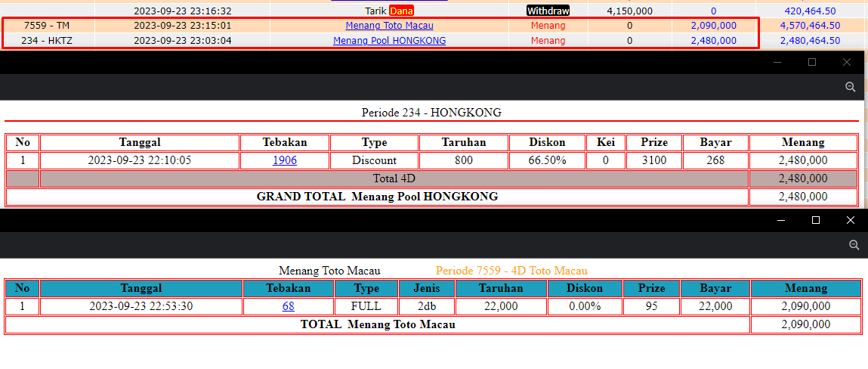This screenshot has width=868, height=369.
Task: Click the Withdraw label
Action: tap(548, 11)
